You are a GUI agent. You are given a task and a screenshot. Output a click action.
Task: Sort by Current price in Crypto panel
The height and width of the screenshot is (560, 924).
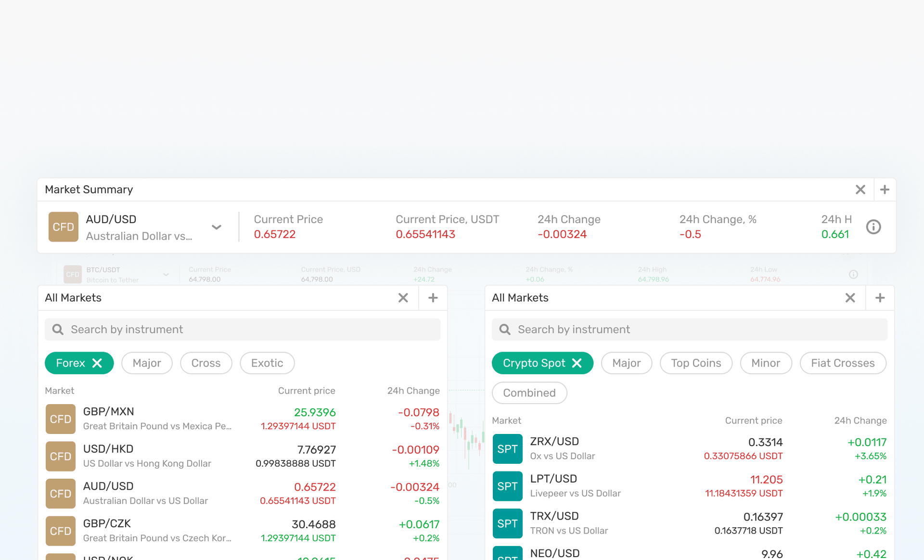click(754, 420)
